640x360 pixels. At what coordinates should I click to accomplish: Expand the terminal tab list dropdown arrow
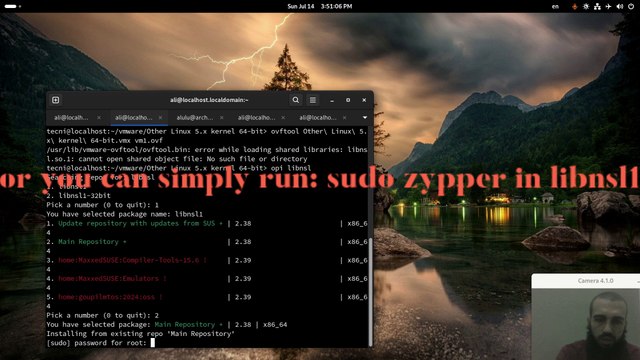pos(364,118)
